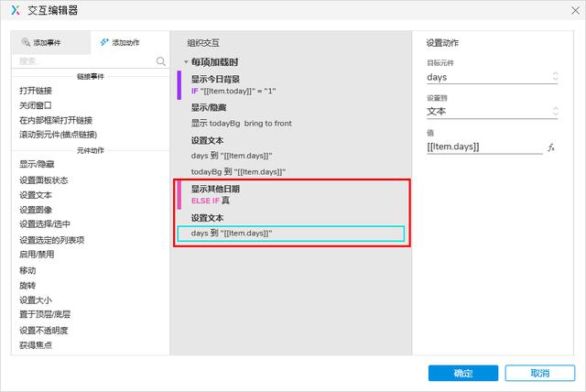The image size is (586, 392).
Task: Select the 设置大小 action
Action: tap(36, 300)
